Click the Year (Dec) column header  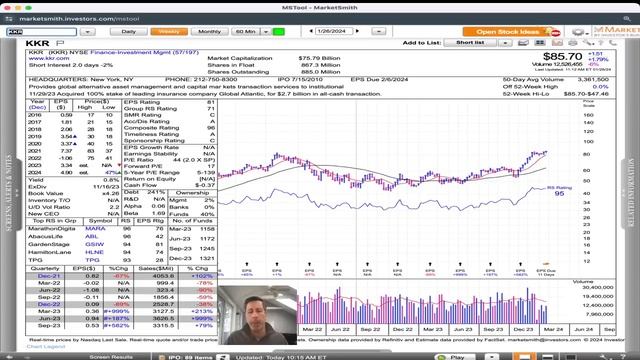click(38, 104)
